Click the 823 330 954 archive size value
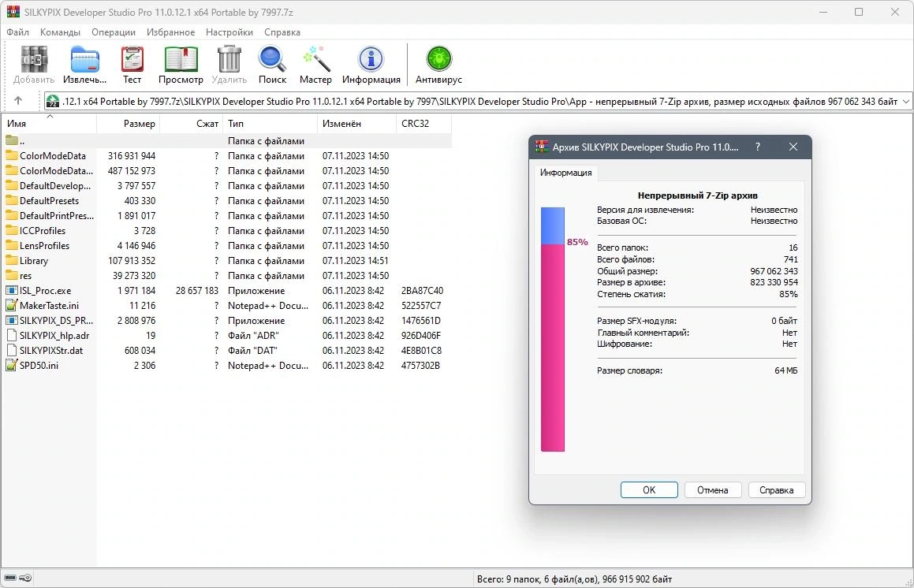The image size is (914, 588). click(774, 282)
